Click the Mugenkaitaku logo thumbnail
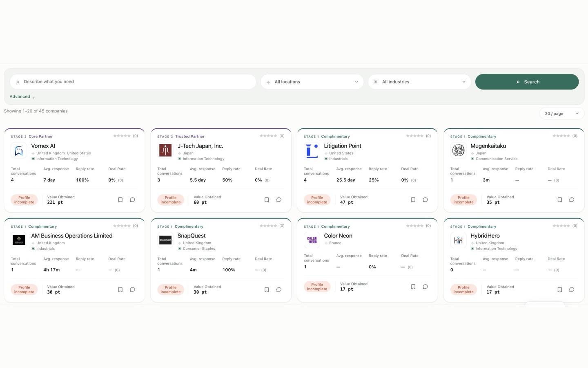588x368 pixels. click(458, 150)
